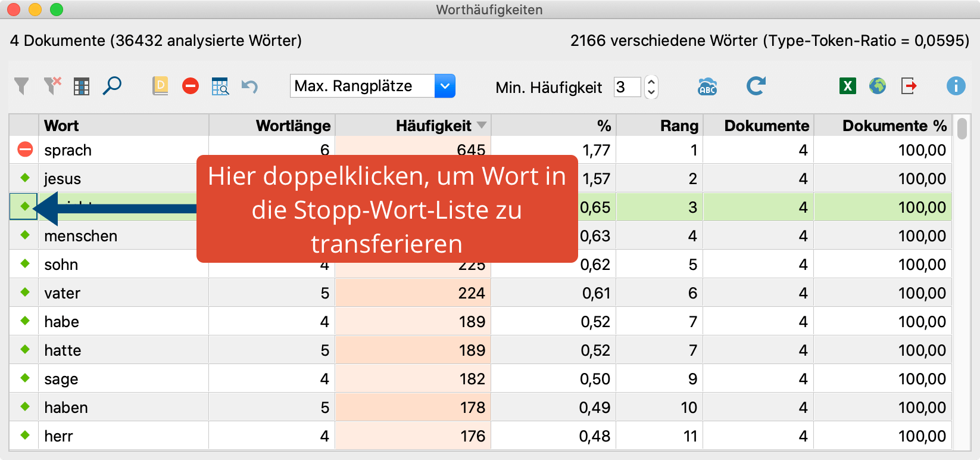Click the Min. Häufigkeit stepper arrows
Screen dimensions: 980x460
pos(651,87)
